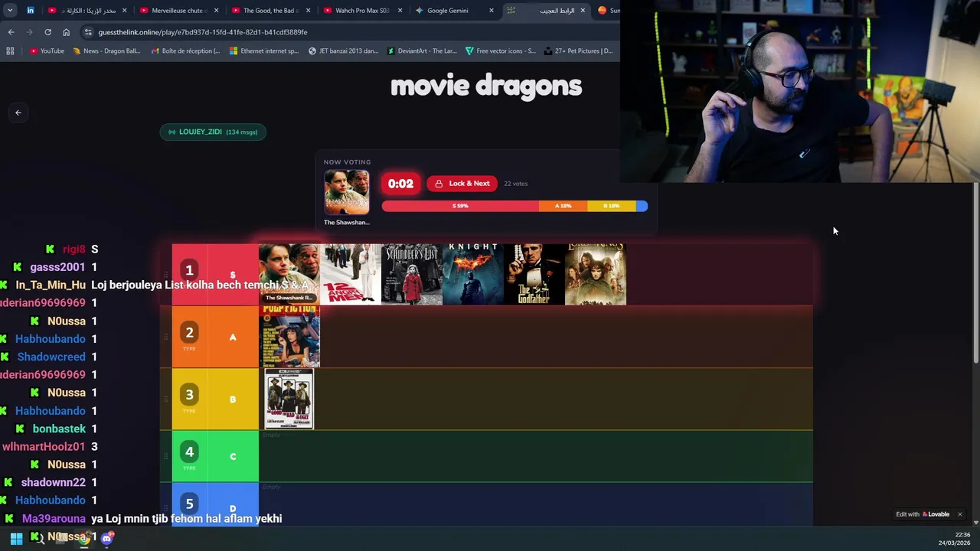The image size is (980, 551).
Task: Open the tab search dropdown arrow
Action: 10,11
